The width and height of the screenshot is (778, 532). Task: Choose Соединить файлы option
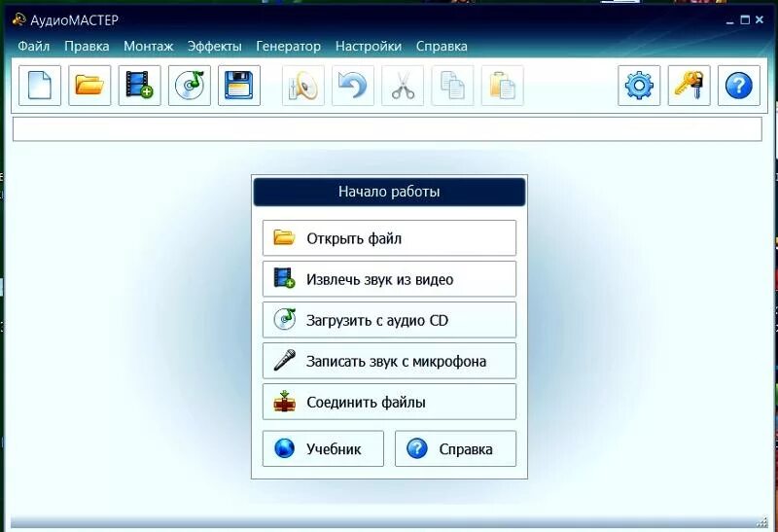[389, 402]
